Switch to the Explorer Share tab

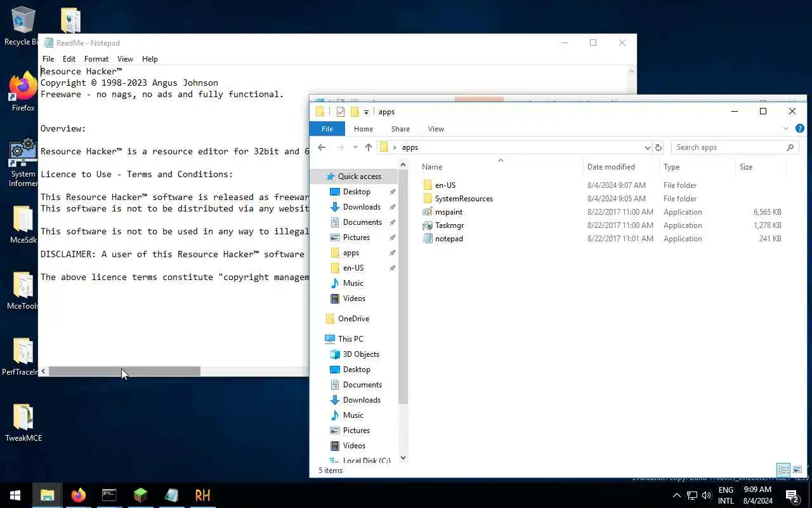click(x=400, y=129)
